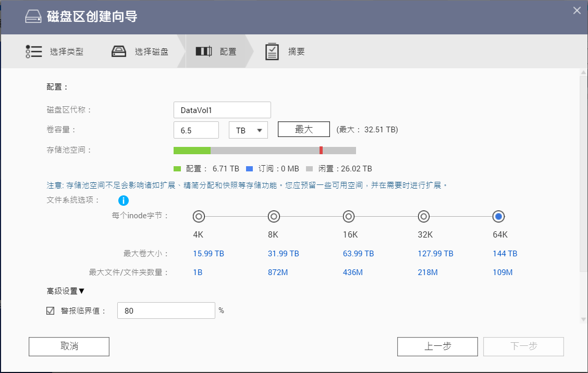Image resolution: width=588 pixels, height=373 pixels.
Task: Go to the 选择类型 wizard step
Action: pos(66,52)
